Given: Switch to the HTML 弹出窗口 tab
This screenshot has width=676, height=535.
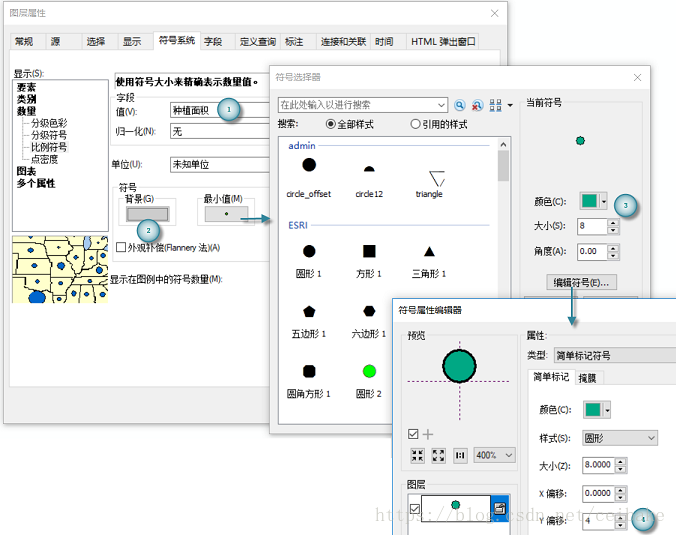Looking at the screenshot, I should (x=443, y=41).
